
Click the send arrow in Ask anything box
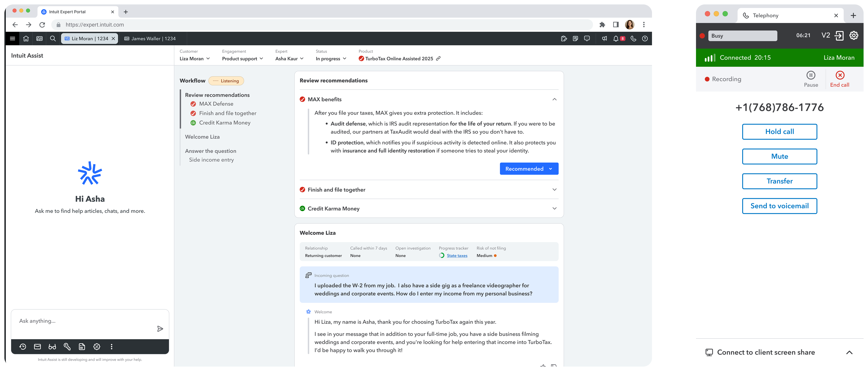click(160, 329)
